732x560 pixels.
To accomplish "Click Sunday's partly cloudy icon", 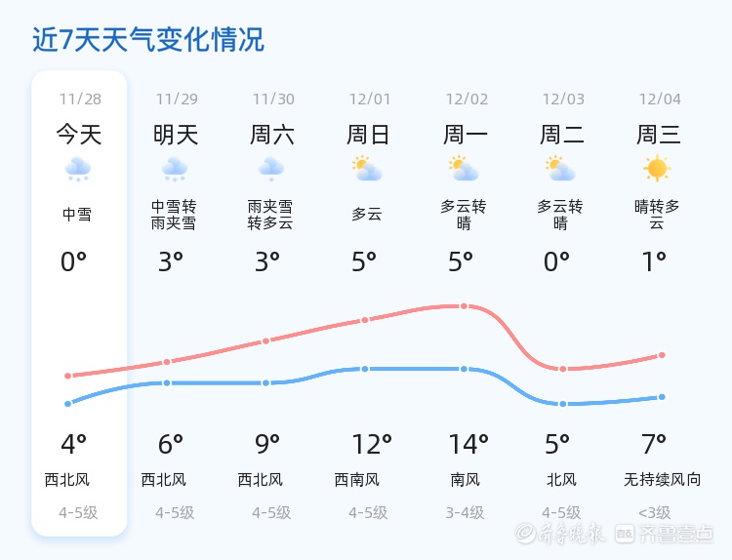I will [367, 170].
